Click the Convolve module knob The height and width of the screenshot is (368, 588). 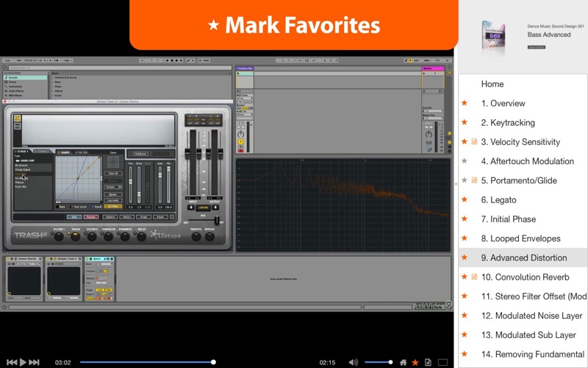[x=108, y=236]
